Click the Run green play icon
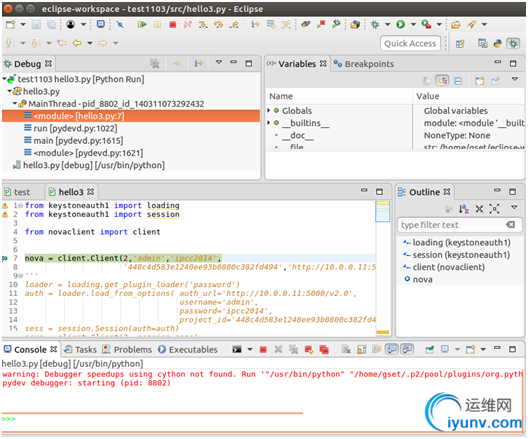 [400, 24]
